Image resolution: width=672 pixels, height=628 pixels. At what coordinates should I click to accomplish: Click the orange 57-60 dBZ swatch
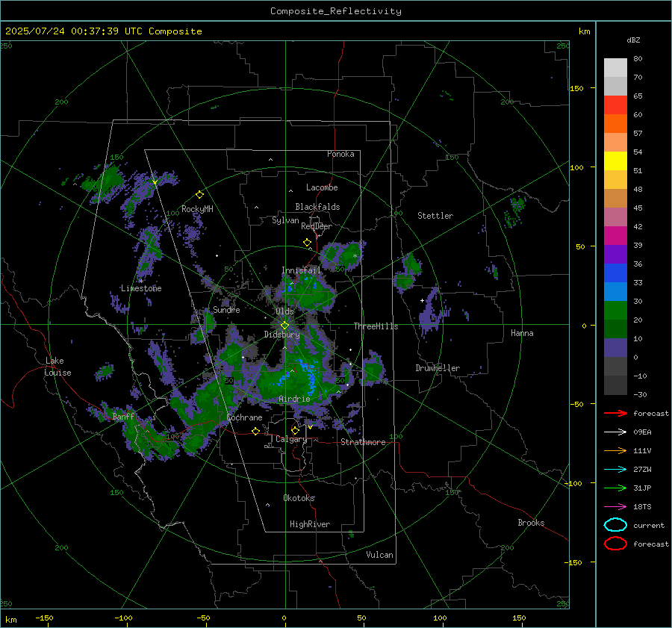(615, 124)
